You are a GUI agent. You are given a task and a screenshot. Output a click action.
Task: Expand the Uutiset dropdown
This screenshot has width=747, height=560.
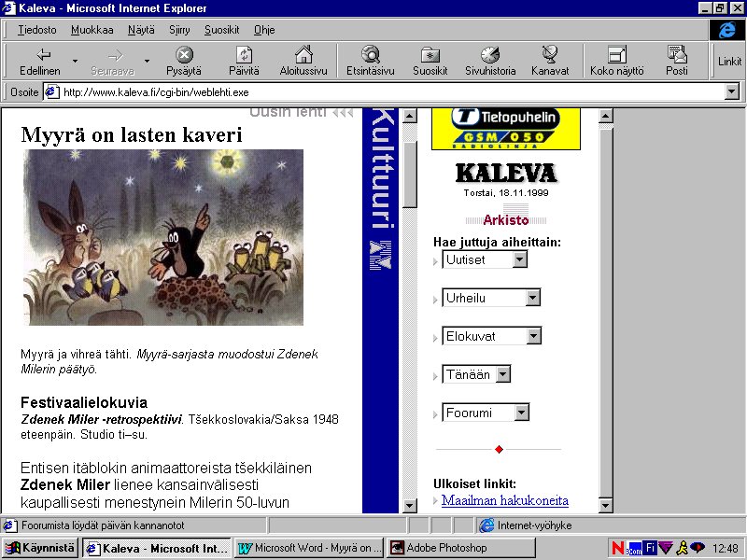tap(520, 259)
